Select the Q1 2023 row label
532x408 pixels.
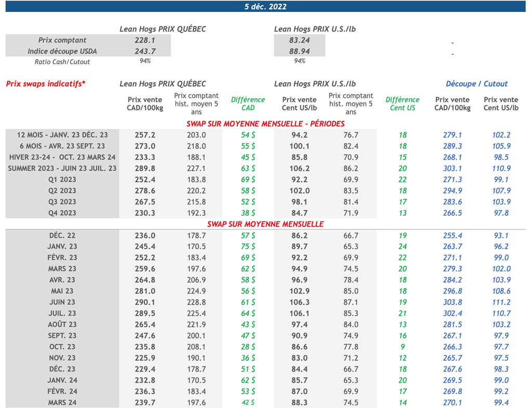(62, 180)
